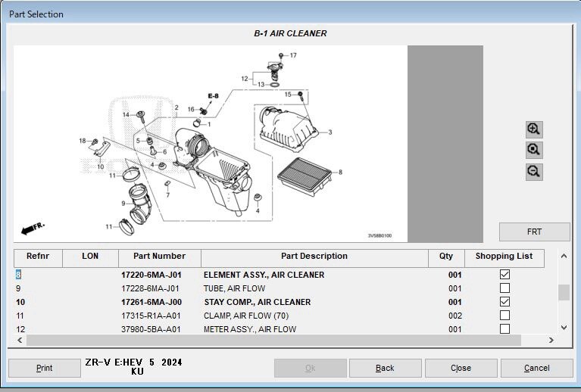
Task: Click the air cleaner cover labeled 3 in diagram
Action: [x=288, y=129]
